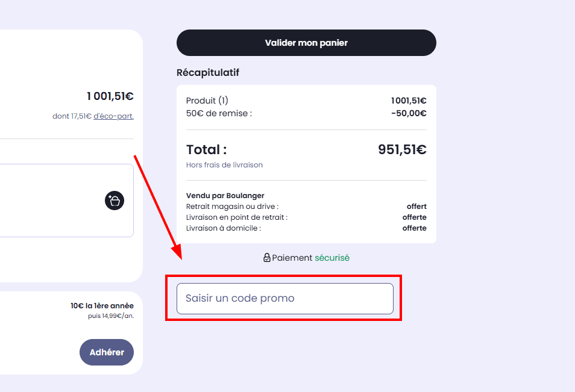Click the Hors frais de livraison note
575x392 pixels.
(x=224, y=164)
